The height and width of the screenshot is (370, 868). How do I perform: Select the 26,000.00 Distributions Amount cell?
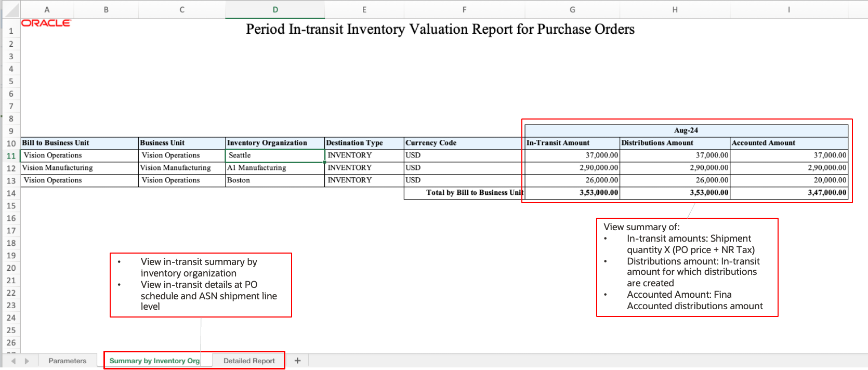click(675, 180)
